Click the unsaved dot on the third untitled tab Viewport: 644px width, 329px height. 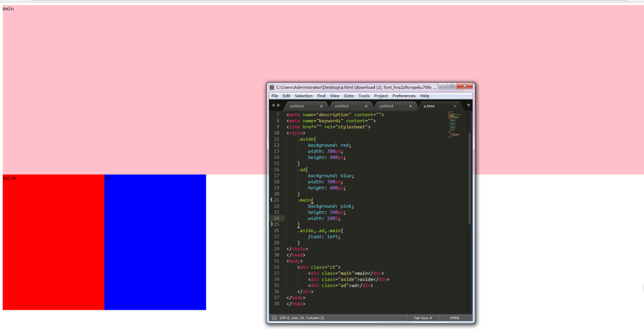point(410,106)
